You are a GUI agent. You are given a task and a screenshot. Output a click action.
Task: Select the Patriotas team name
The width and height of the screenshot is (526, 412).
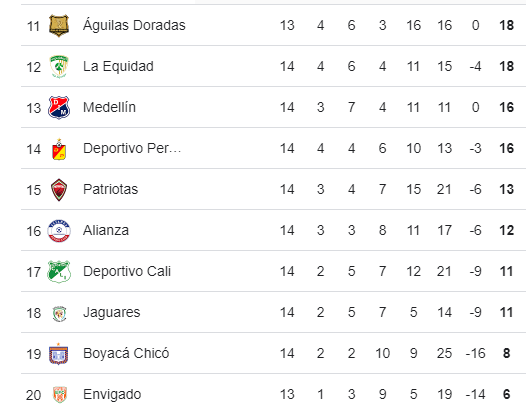tap(110, 189)
